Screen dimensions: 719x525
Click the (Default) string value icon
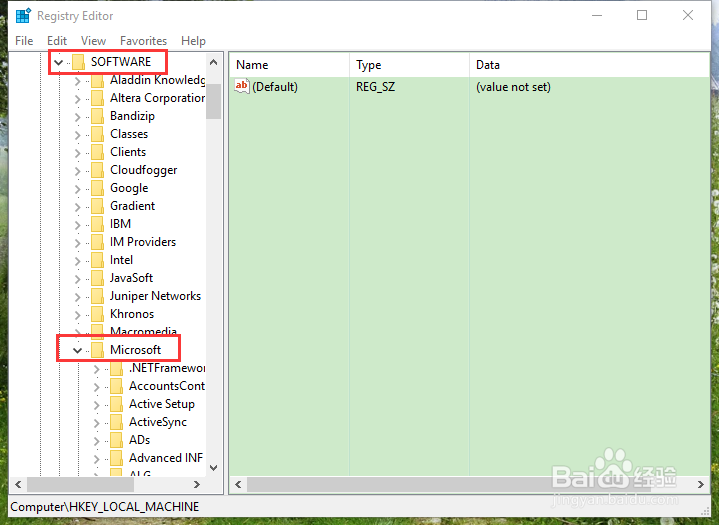(x=242, y=86)
